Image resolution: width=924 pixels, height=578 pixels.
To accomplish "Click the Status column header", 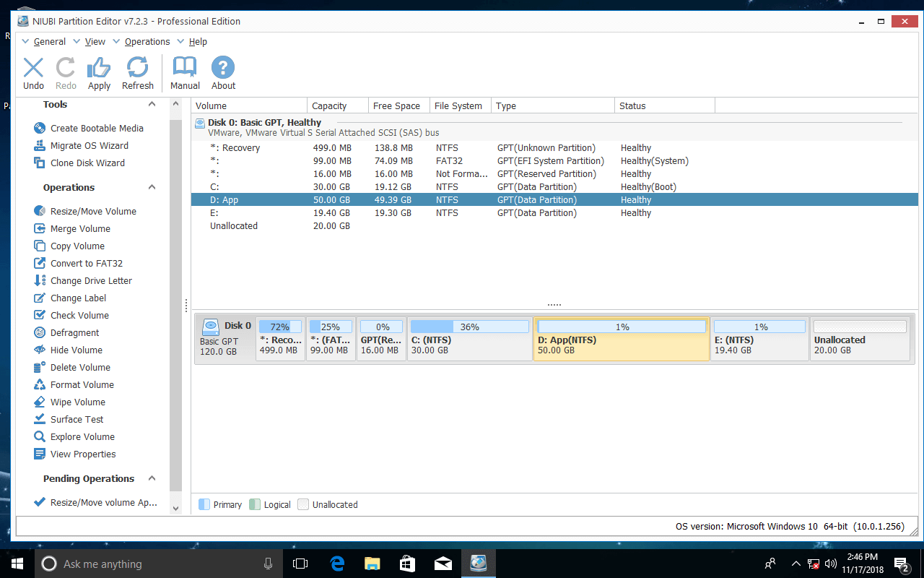I will [x=665, y=105].
